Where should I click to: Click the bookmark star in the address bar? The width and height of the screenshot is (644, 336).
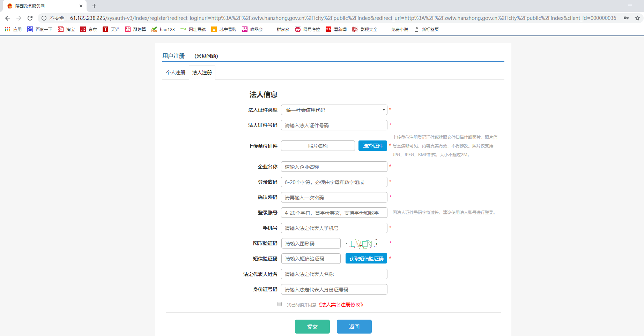point(637,17)
